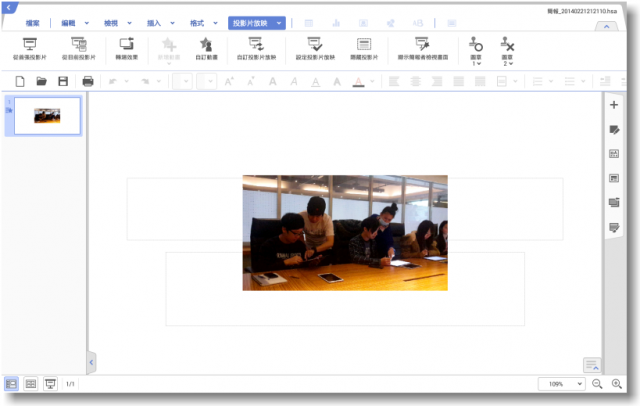
Task: Open the slide layout panel in right sidebar
Action: [614, 178]
